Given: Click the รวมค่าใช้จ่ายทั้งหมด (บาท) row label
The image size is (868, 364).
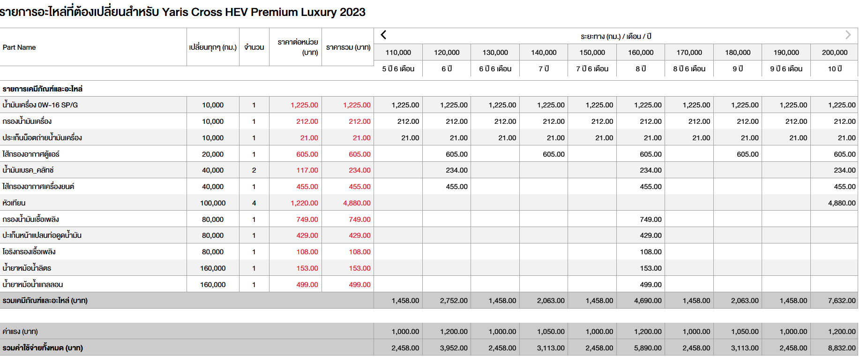Looking at the screenshot, I should (x=43, y=348).
